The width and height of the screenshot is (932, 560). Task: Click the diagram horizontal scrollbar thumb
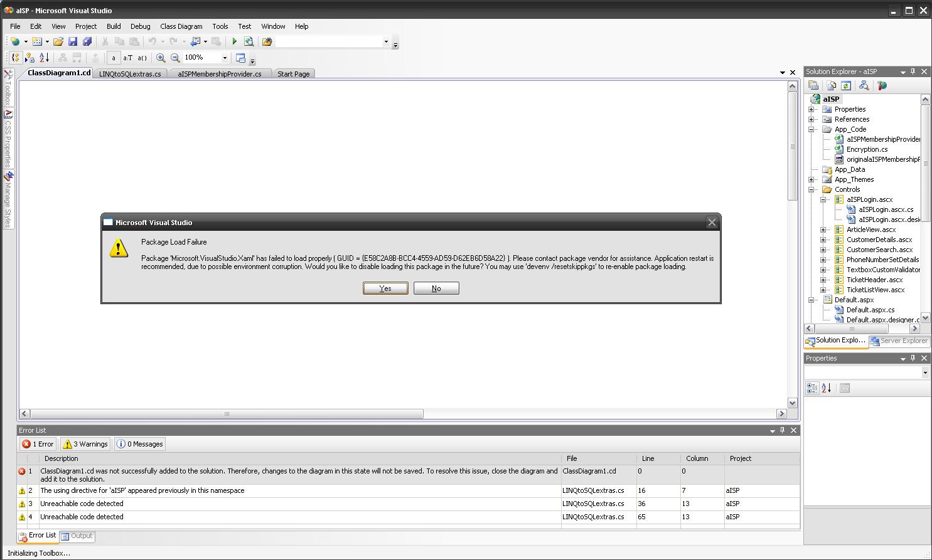(227, 414)
